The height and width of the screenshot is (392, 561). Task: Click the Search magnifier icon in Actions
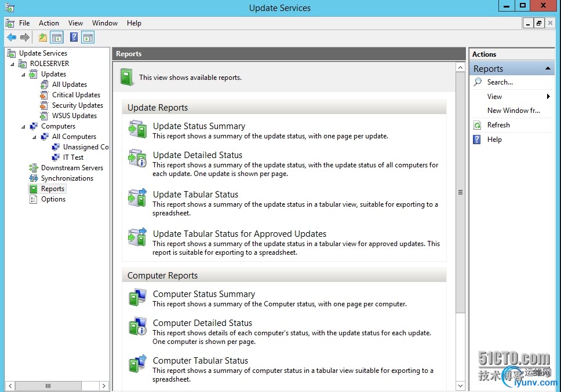click(x=478, y=82)
